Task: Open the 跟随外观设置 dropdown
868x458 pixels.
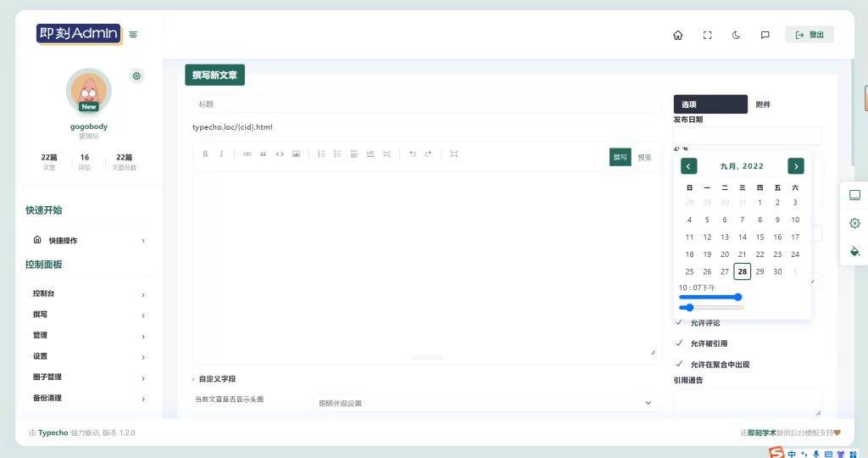Action: 484,403
